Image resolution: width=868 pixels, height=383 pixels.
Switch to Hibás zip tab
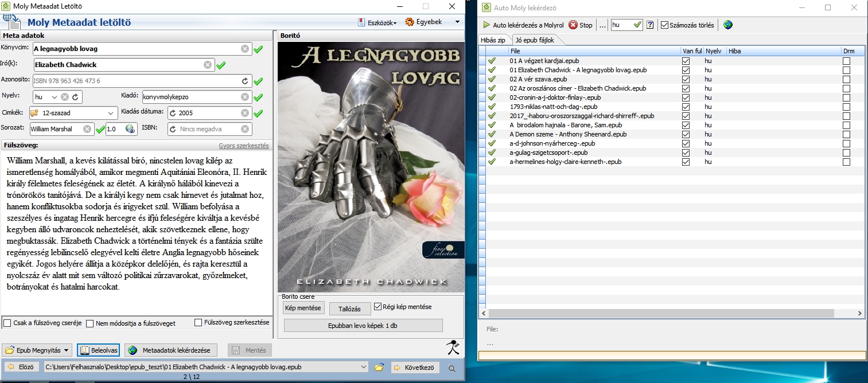(x=493, y=40)
